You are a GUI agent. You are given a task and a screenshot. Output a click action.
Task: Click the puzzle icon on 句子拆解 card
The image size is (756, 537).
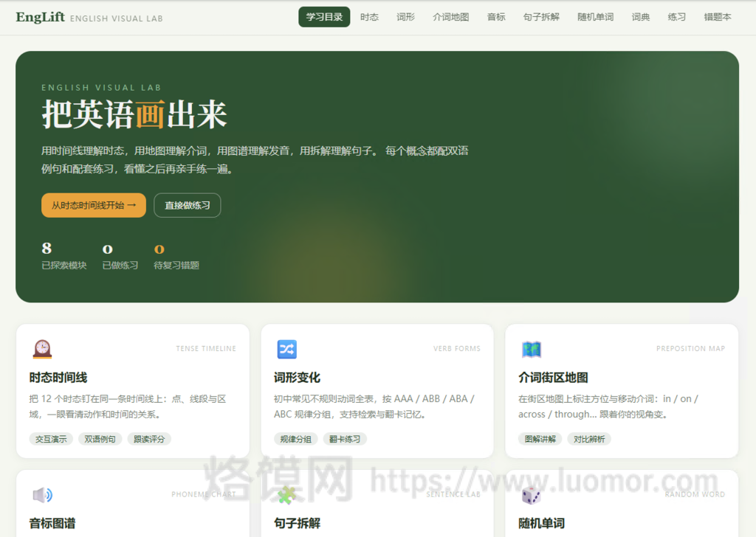(x=287, y=495)
